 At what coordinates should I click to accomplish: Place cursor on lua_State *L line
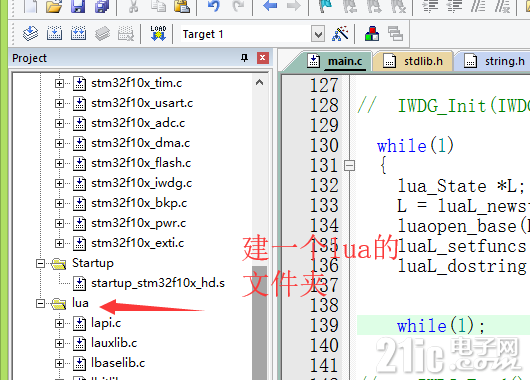(461, 186)
